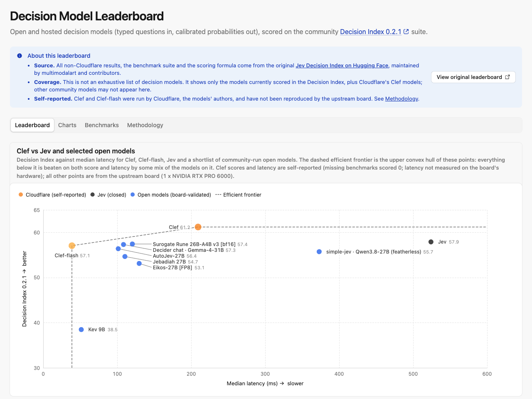The width and height of the screenshot is (532, 399).
Task: Click the orange Clef data point
Action: [198, 227]
